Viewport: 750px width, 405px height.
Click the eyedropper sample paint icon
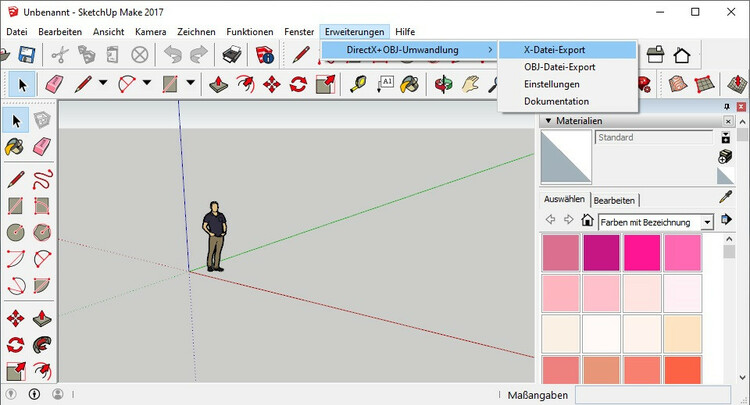coord(726,197)
